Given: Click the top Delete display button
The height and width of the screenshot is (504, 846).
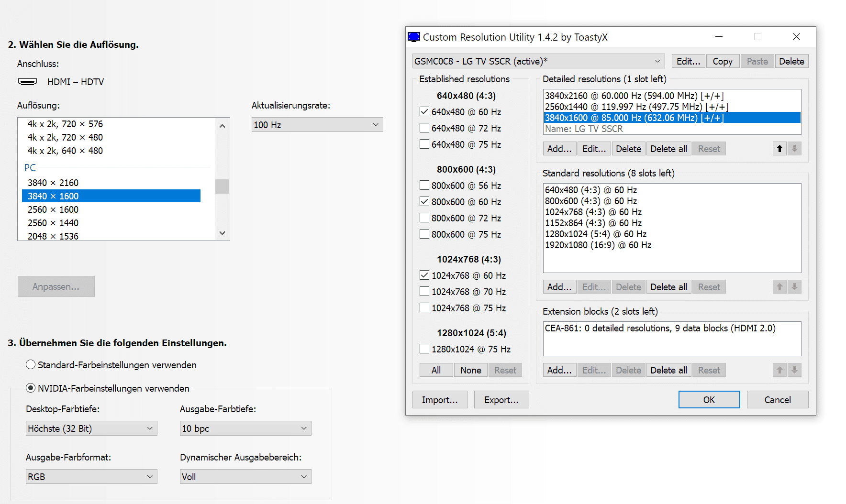Looking at the screenshot, I should [x=791, y=61].
